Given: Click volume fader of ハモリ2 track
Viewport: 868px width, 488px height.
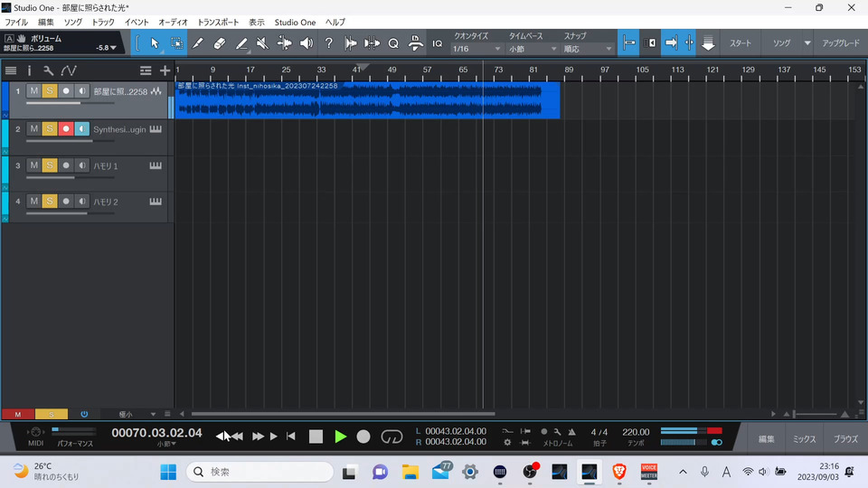Looking at the screenshot, I should click(x=70, y=213).
